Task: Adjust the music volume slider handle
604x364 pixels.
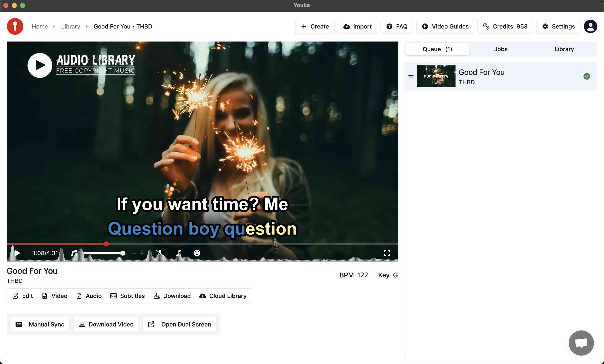Action: 122,253
